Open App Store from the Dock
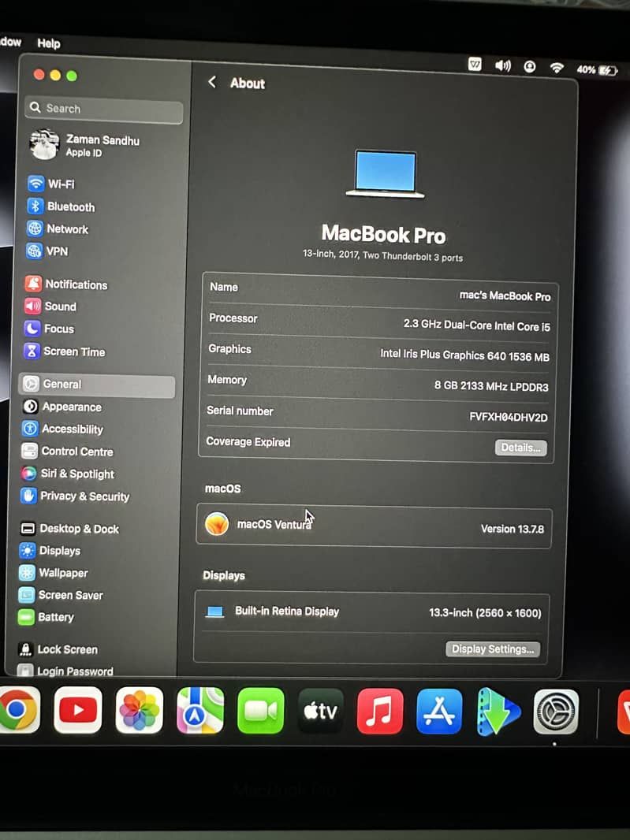630x840 pixels. (x=439, y=712)
